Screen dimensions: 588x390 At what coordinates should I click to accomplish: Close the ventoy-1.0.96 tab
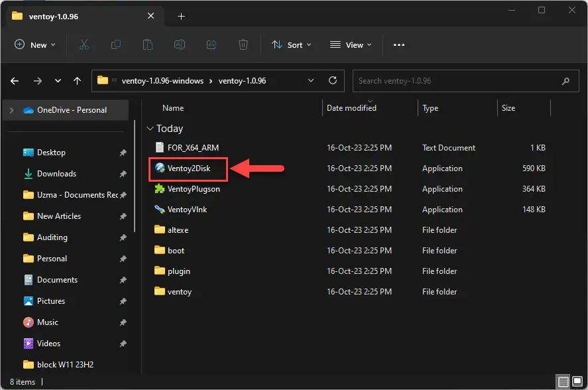150,16
